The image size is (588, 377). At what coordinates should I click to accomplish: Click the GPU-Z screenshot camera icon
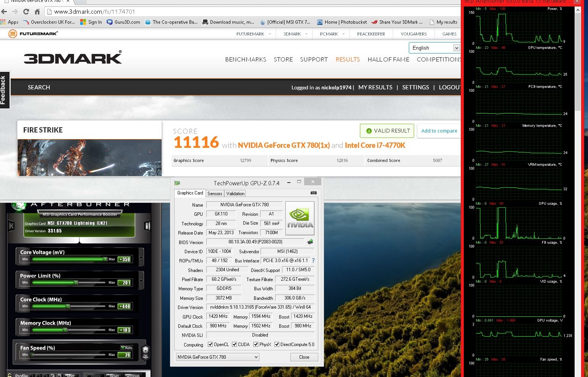point(313,193)
